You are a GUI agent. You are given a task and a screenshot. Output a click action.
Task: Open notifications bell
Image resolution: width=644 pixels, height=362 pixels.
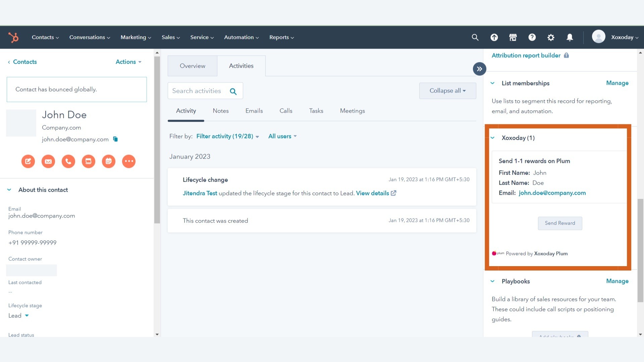tap(570, 37)
